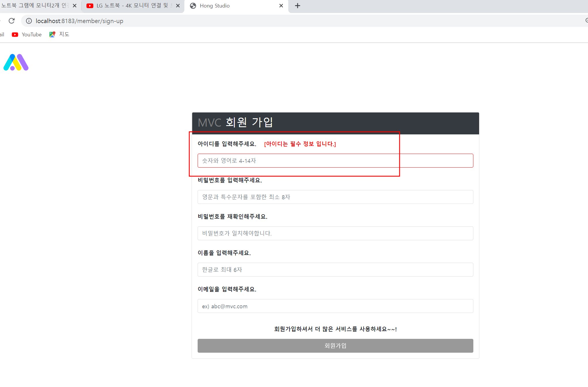Viewport: 588px width, 387px height.
Task: Close the Hong Studio tab
Action: tap(281, 6)
